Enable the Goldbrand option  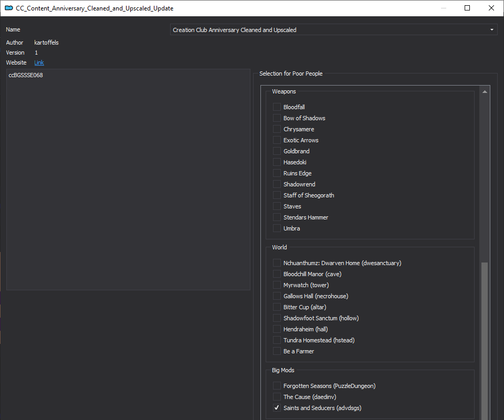[277, 151]
